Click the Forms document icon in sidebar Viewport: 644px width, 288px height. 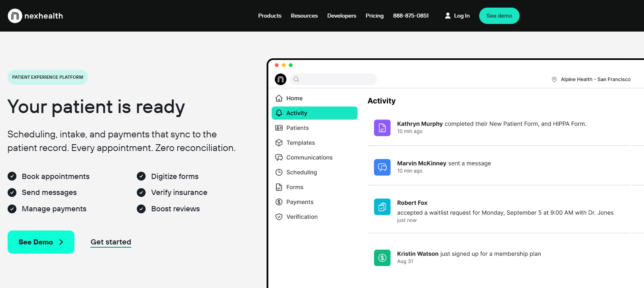point(279,187)
